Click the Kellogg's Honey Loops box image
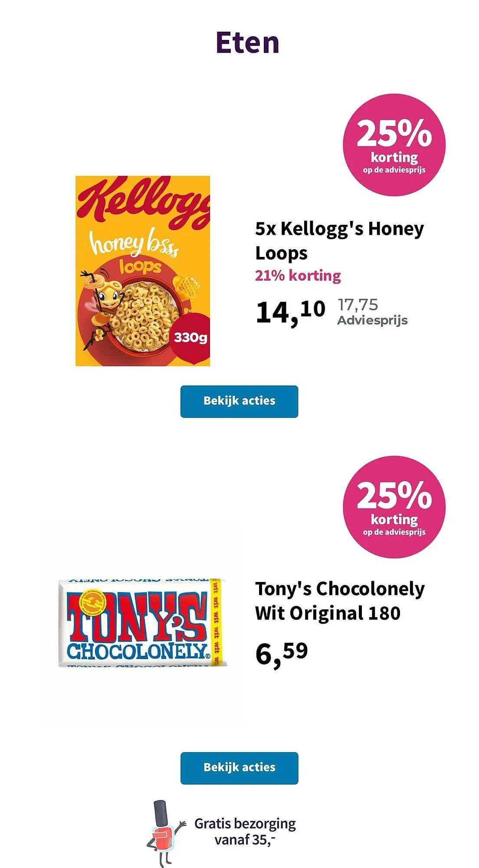Viewport: 479px width, 868px height. [142, 271]
